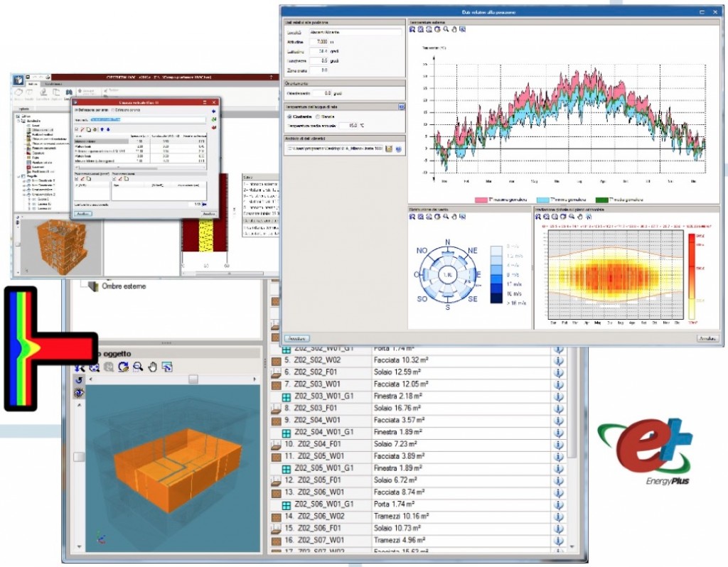Click the folder browse icon beside the climate file path
The height and width of the screenshot is (567, 728).
coord(389,148)
